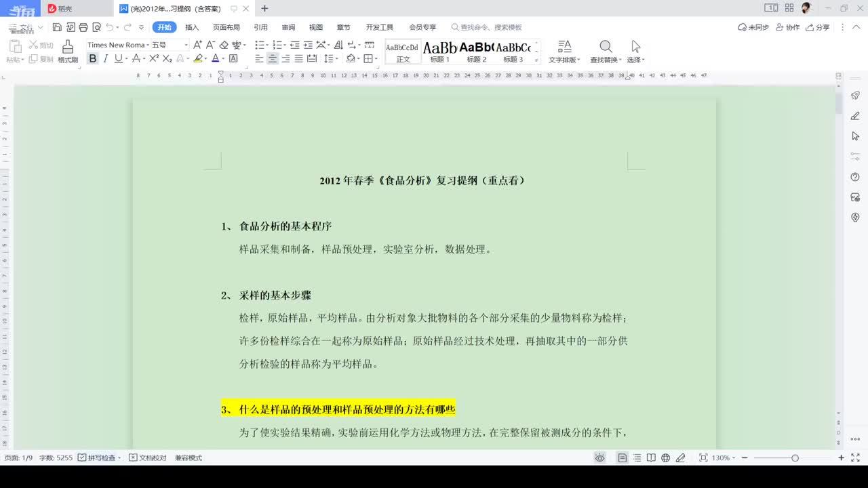The height and width of the screenshot is (488, 868).
Task: Switch to the 页面布局 (Page Layout) tab
Action: (226, 27)
